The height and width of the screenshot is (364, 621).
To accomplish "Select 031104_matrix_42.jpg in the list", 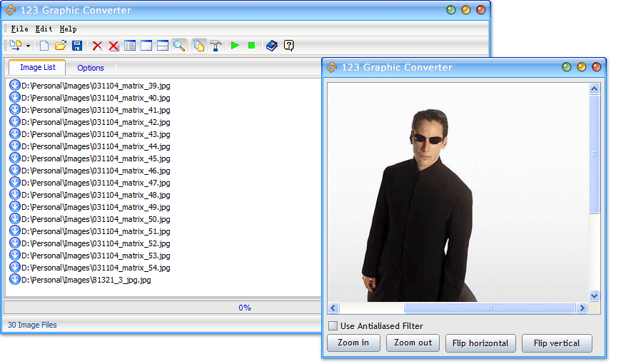I will tap(96, 122).
